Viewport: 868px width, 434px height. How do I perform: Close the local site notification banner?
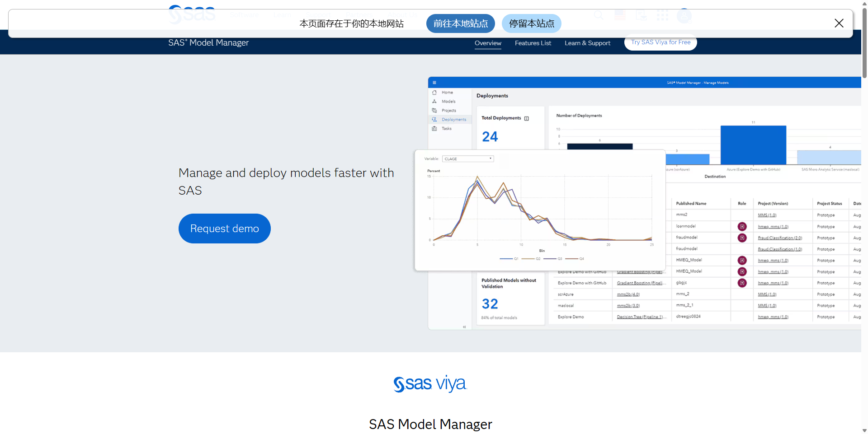point(839,23)
